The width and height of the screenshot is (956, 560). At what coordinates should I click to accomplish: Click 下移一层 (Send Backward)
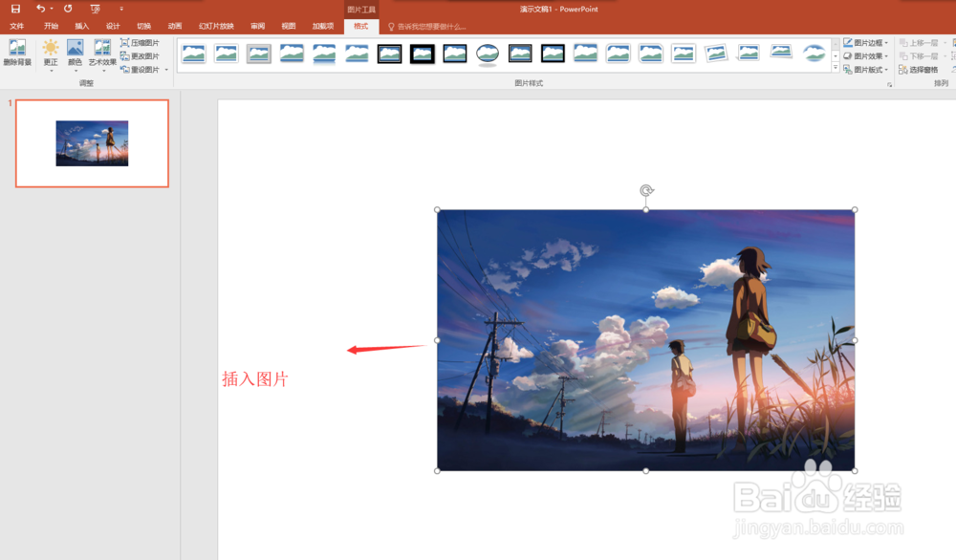tap(919, 56)
